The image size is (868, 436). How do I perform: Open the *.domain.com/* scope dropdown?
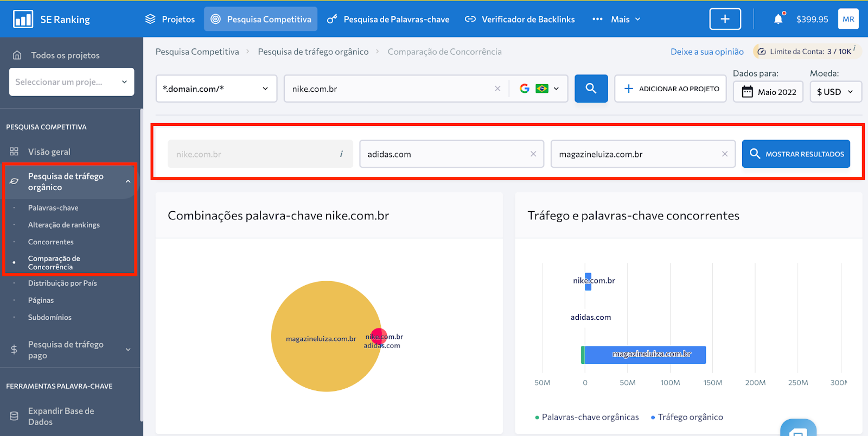(x=216, y=89)
